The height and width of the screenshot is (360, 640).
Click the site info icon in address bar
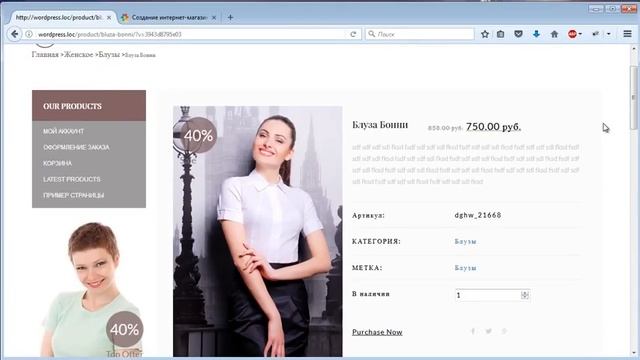point(29,34)
